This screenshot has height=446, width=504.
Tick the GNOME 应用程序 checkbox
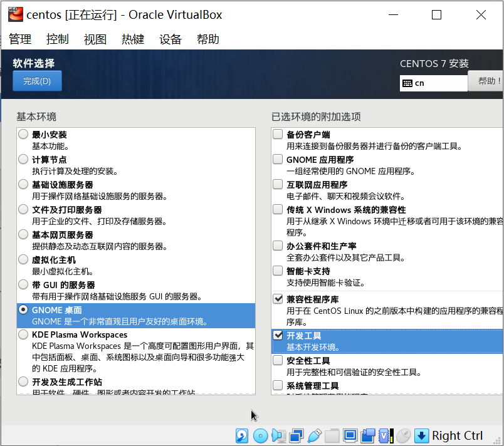coord(278,159)
